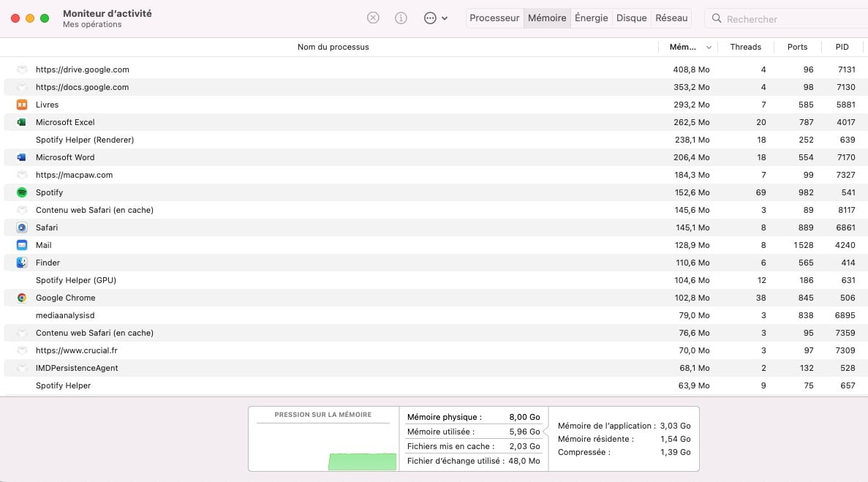Sort by PID column header
868x482 pixels.
(842, 47)
